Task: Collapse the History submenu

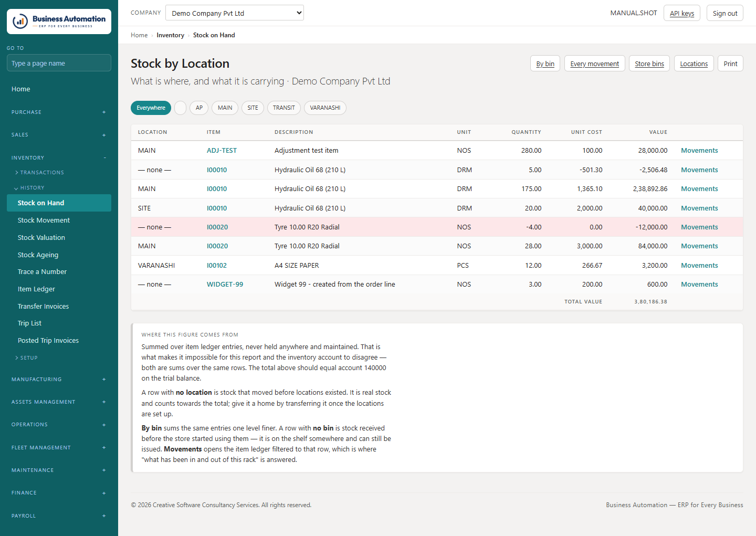Action: (x=29, y=188)
